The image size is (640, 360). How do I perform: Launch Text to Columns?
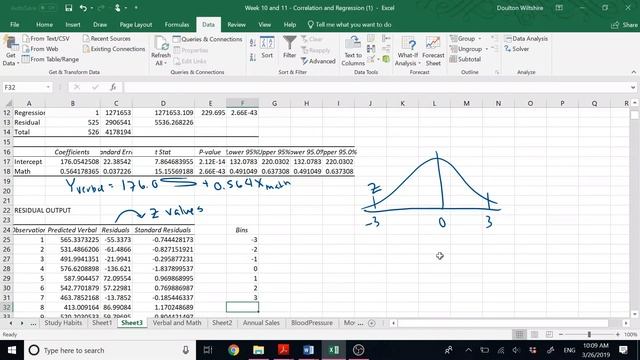point(353,51)
